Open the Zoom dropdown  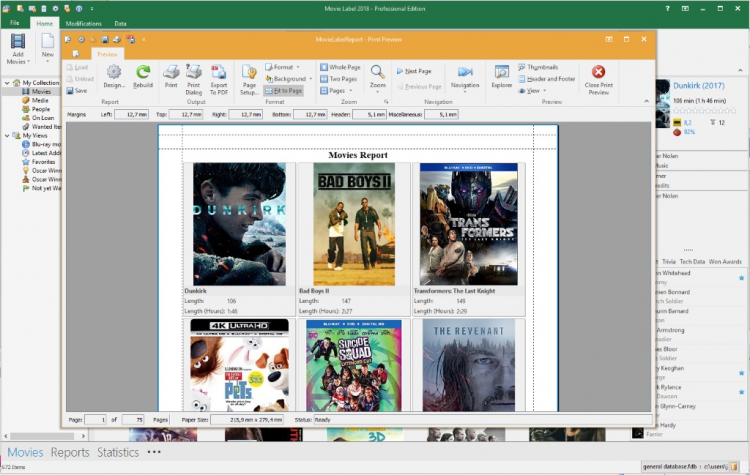(x=378, y=86)
